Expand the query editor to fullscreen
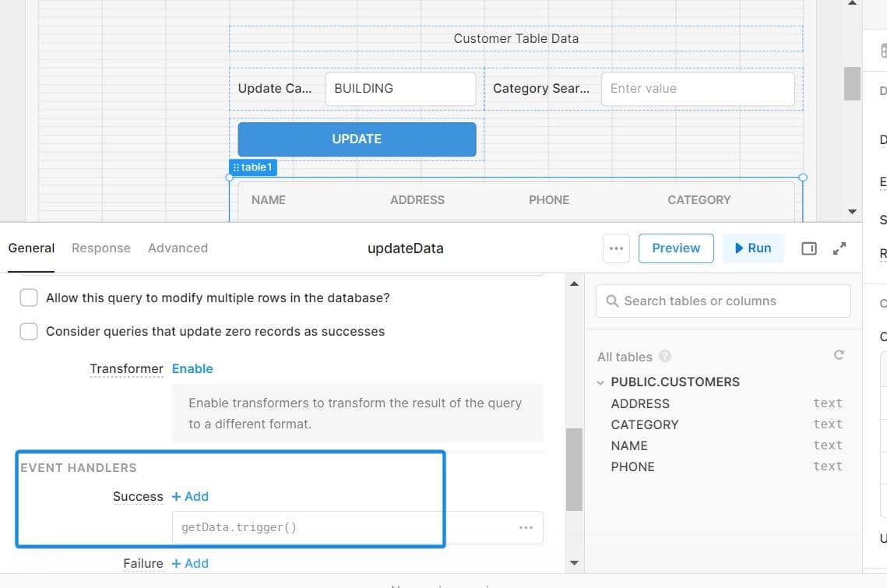Image resolution: width=887 pixels, height=588 pixels. (x=839, y=248)
